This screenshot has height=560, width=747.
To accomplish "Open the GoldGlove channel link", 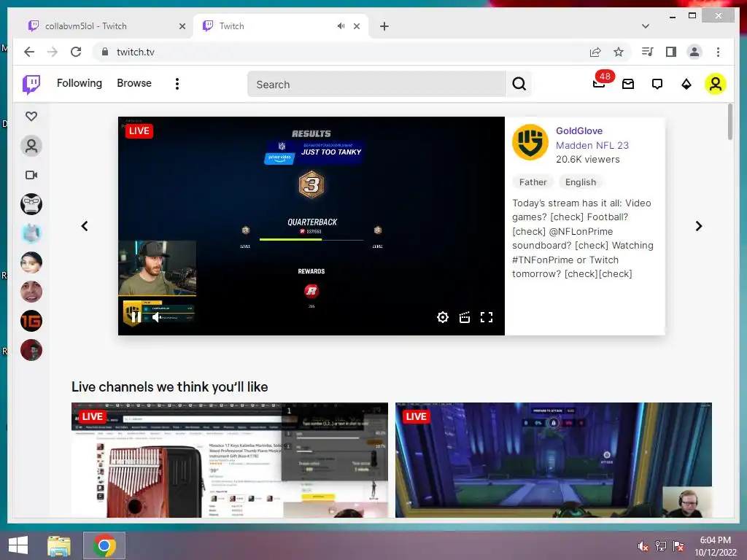I will point(578,131).
